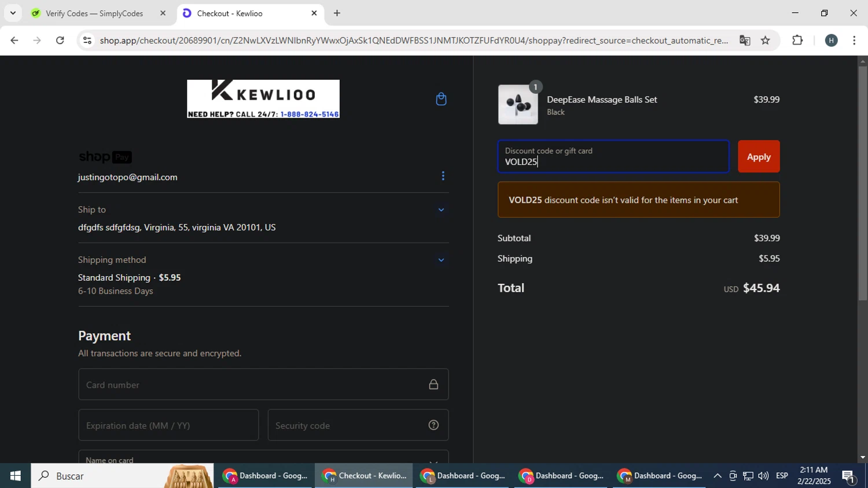Click the Meet Now camera tray icon
868x488 pixels.
(733, 476)
